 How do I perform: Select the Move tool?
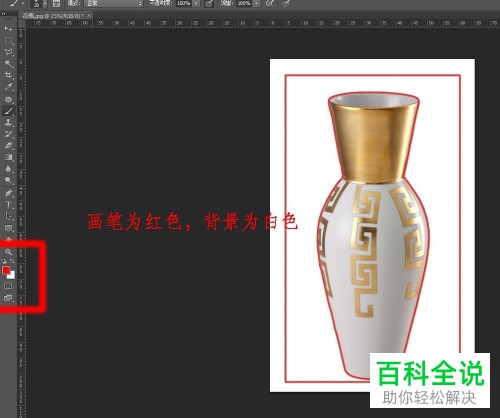(x=8, y=29)
